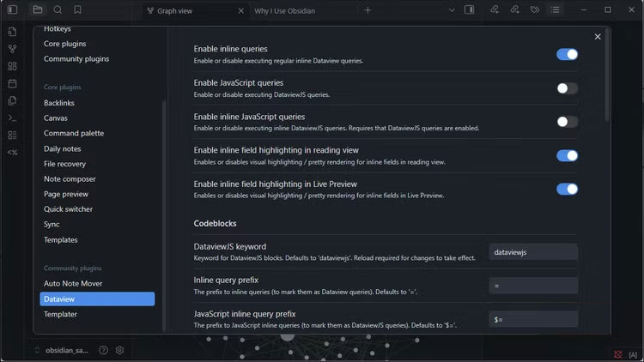Enable the JavaScript queries toggle
This screenshot has height=362, width=644.
(567, 87)
